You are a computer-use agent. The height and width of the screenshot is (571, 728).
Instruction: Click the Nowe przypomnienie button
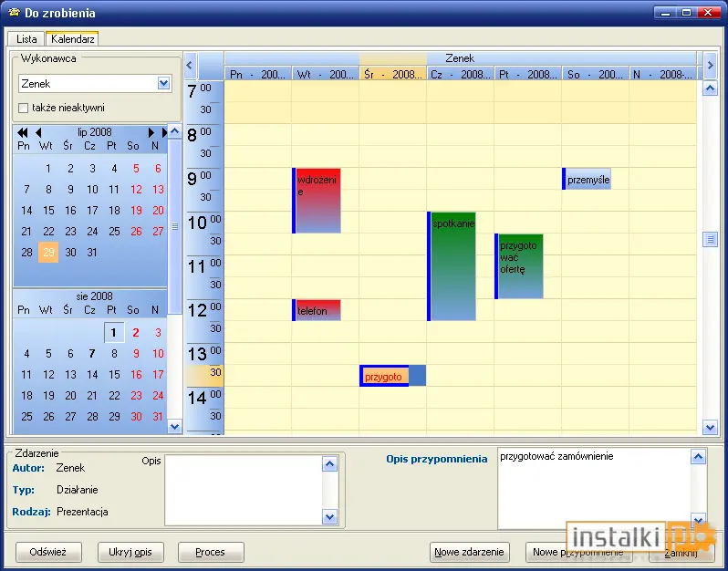coord(578,552)
